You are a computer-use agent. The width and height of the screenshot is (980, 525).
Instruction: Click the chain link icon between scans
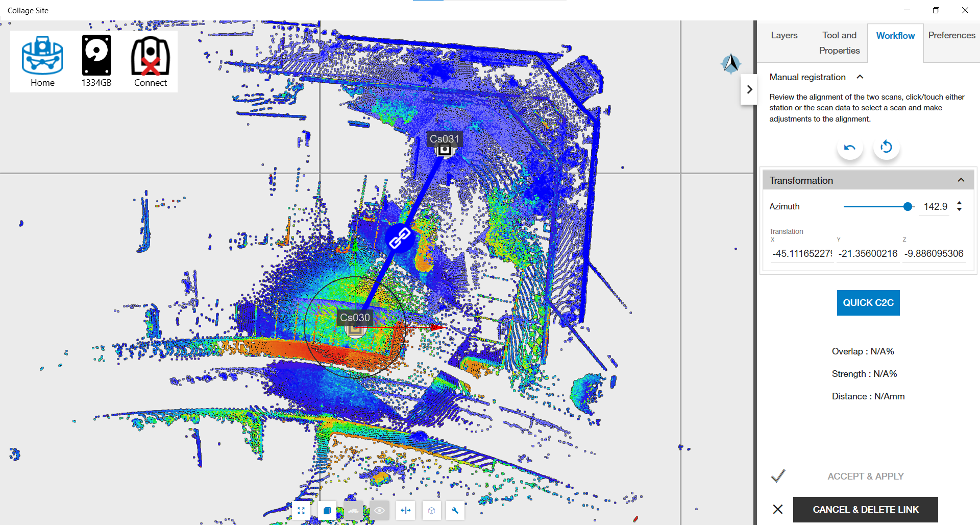(400, 238)
